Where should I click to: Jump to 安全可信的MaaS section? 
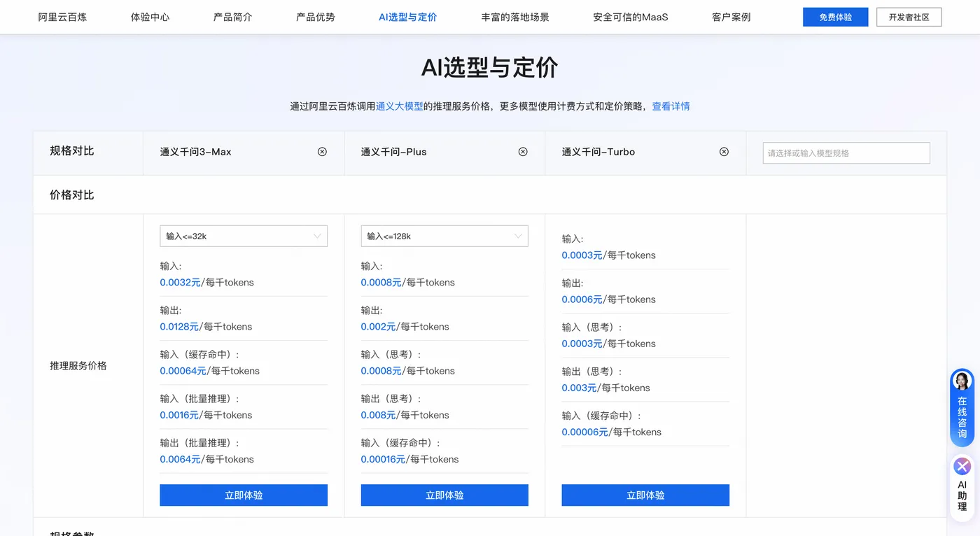coord(631,17)
